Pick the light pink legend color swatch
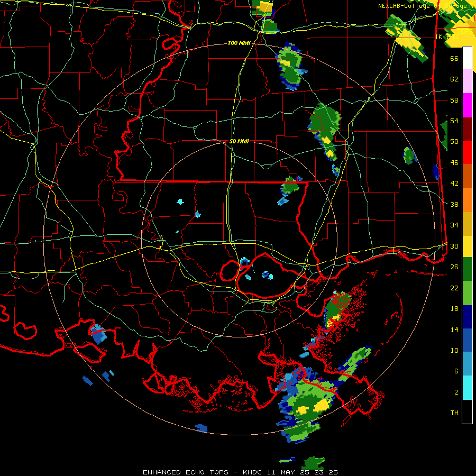This screenshot has width=476, height=476. coord(467,81)
